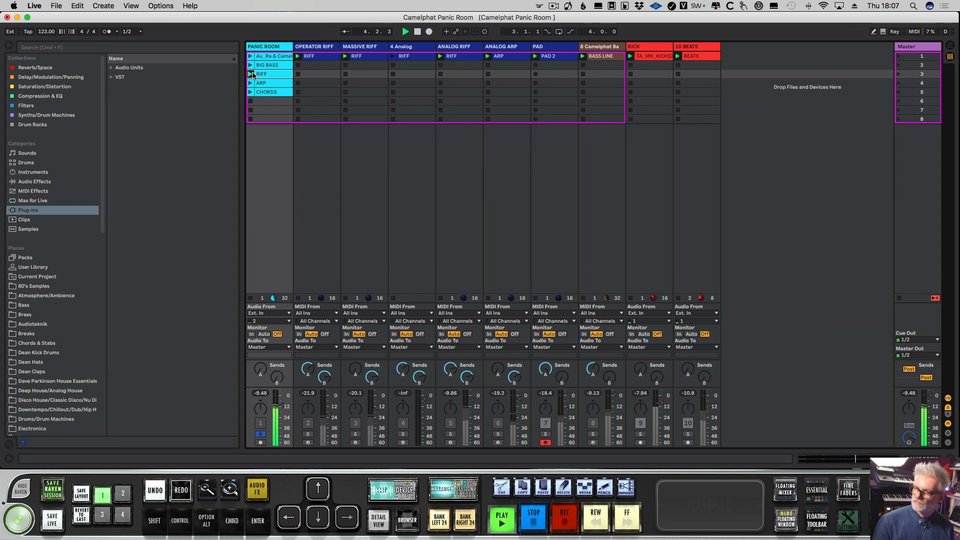Open the Cue Out dropdown
This screenshot has width=960, height=540.
pyautogui.click(x=917, y=339)
